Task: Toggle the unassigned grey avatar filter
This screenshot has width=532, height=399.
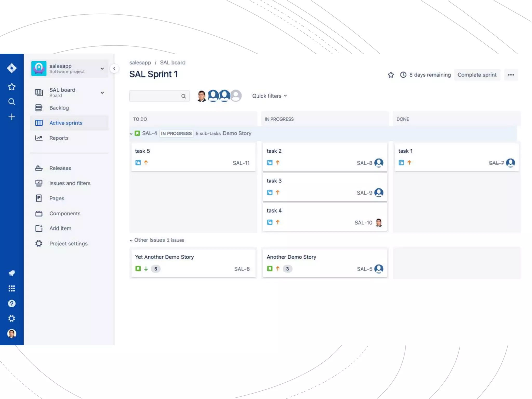Action: (x=236, y=96)
